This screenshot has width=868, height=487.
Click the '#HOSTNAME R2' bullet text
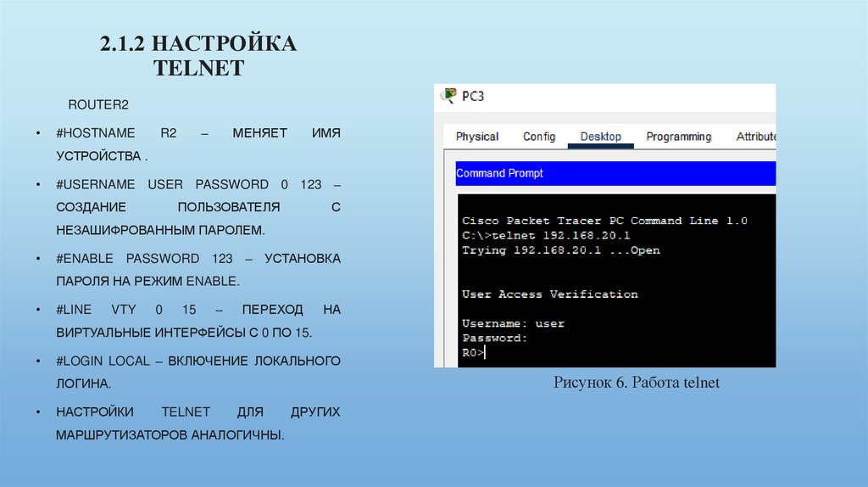[198, 144]
